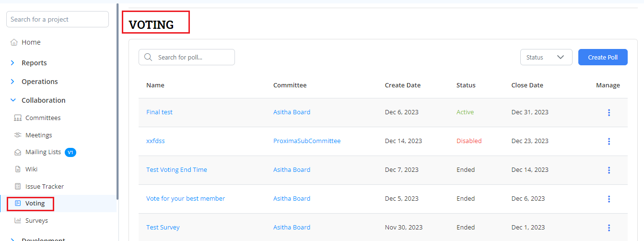
Task: Open manage options for Test Survey row
Action: [609, 228]
